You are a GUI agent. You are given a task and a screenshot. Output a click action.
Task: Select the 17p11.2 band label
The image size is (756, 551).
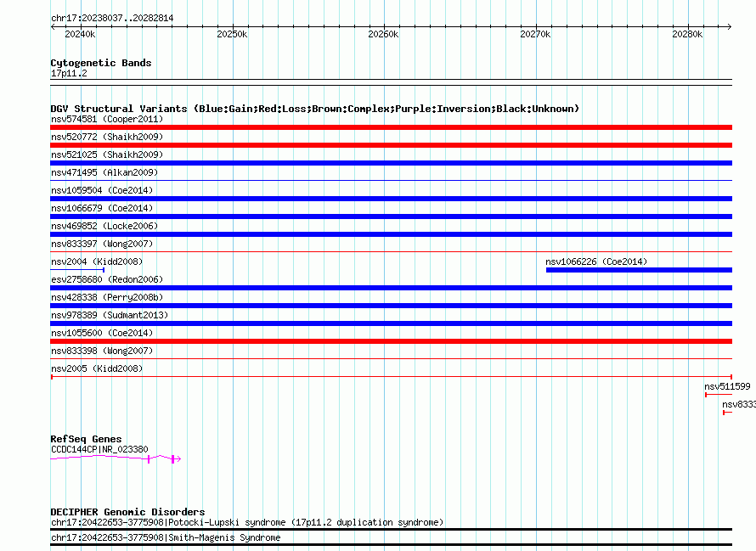69,73
